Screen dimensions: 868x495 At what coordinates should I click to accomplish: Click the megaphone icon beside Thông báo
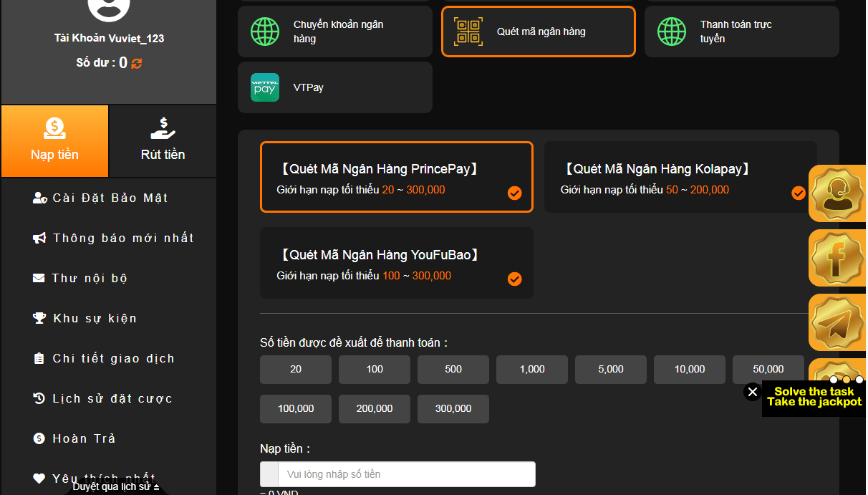coord(39,238)
